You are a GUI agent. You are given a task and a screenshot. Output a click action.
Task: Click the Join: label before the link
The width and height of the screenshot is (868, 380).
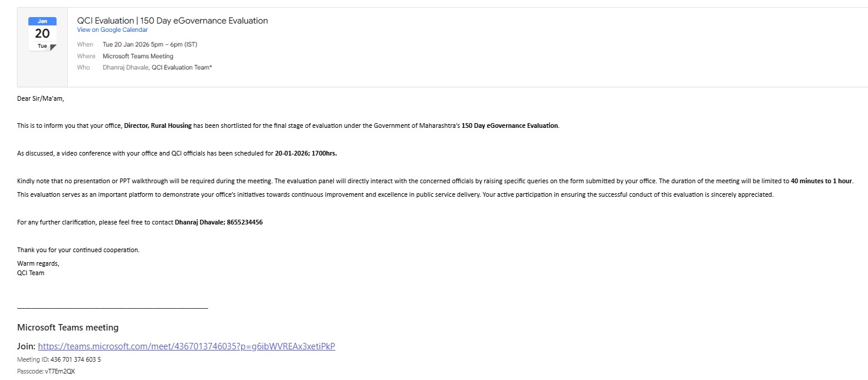[x=27, y=346]
